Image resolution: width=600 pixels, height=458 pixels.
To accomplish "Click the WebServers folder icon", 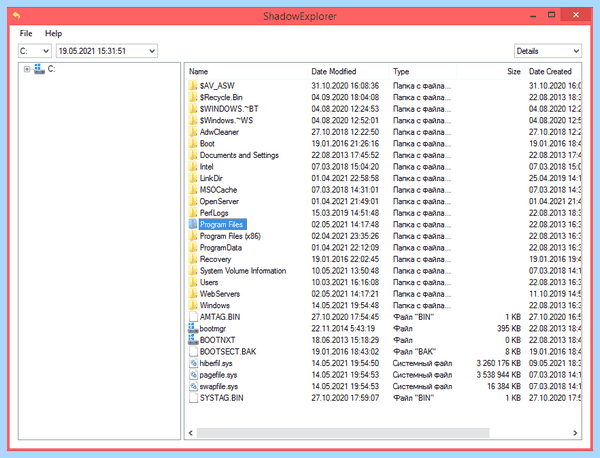I will point(193,294).
